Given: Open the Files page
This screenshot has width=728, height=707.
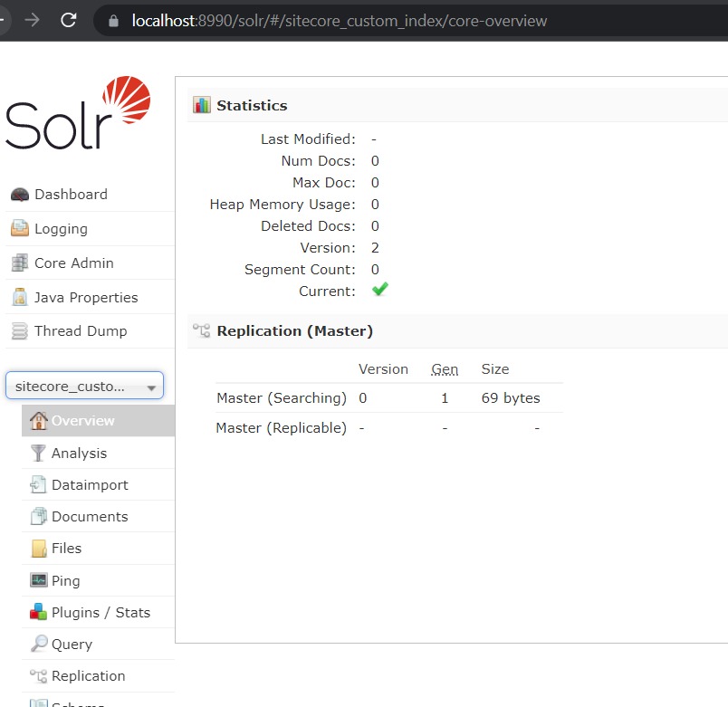Looking at the screenshot, I should pyautogui.click(x=66, y=549).
